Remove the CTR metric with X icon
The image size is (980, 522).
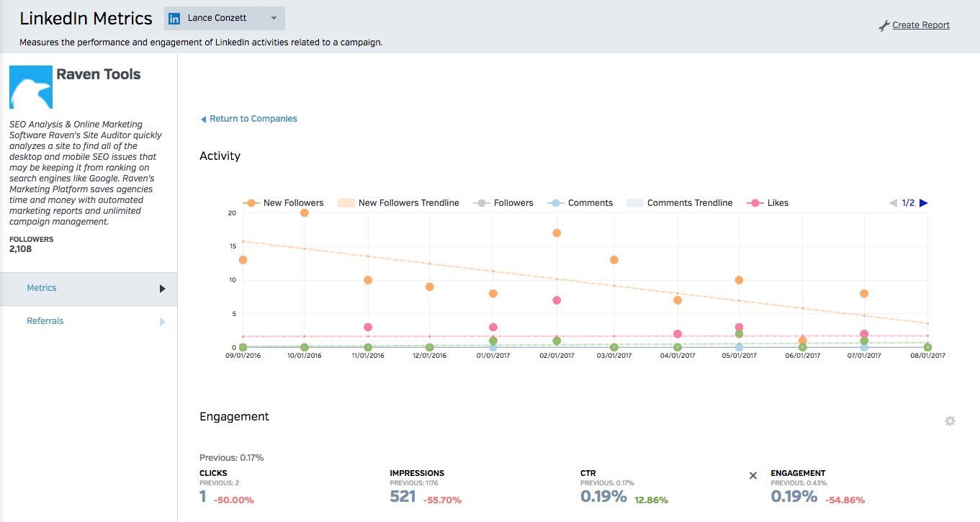[753, 476]
